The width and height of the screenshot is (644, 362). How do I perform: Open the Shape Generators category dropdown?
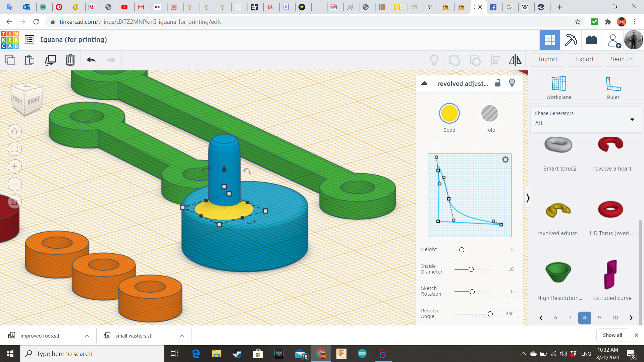(x=586, y=119)
